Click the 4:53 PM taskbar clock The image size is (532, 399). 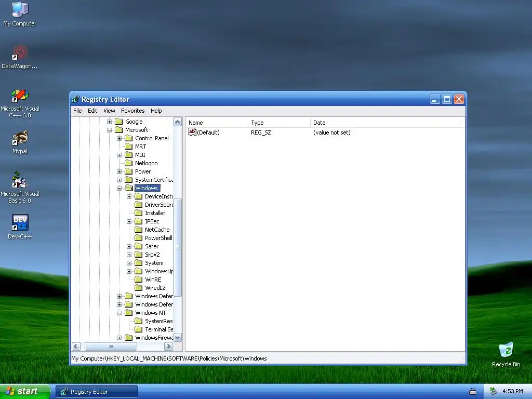pos(512,392)
